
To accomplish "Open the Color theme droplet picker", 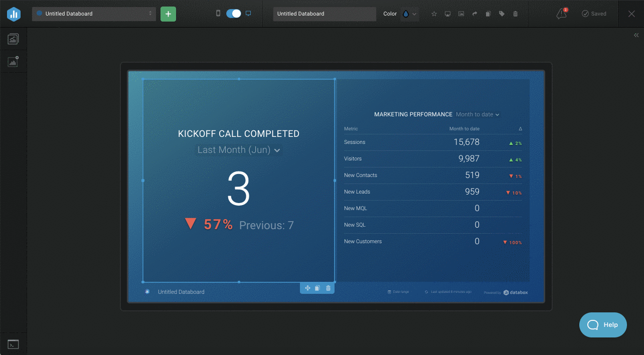I will (x=409, y=14).
